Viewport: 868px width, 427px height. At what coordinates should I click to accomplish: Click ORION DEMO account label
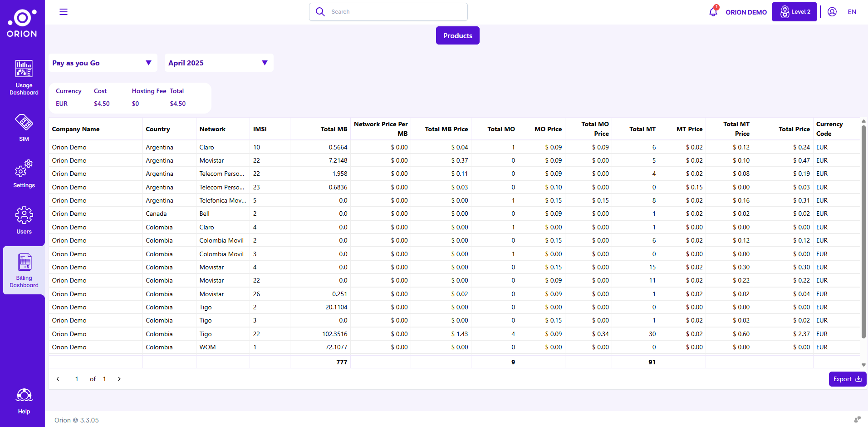coord(746,12)
